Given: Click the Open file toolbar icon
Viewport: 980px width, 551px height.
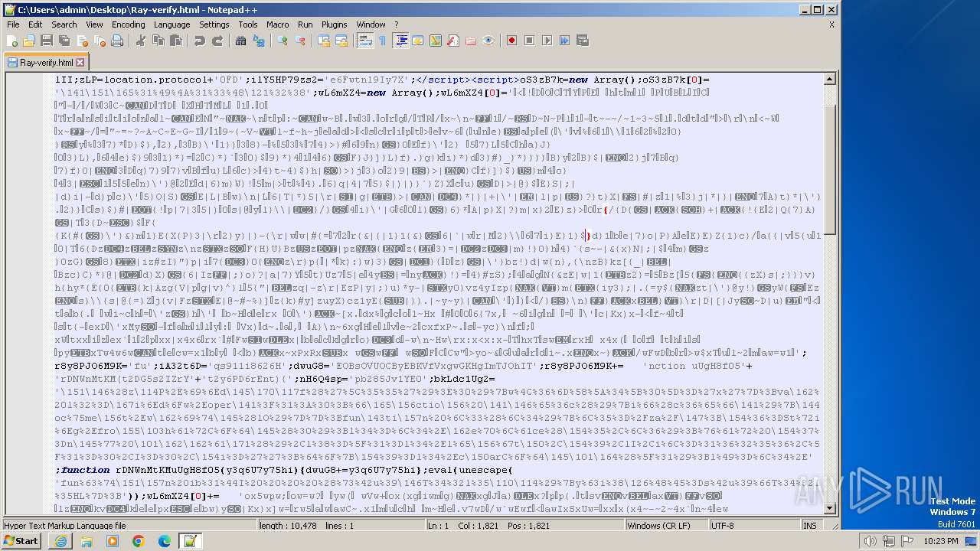Looking at the screenshot, I should tap(29, 41).
